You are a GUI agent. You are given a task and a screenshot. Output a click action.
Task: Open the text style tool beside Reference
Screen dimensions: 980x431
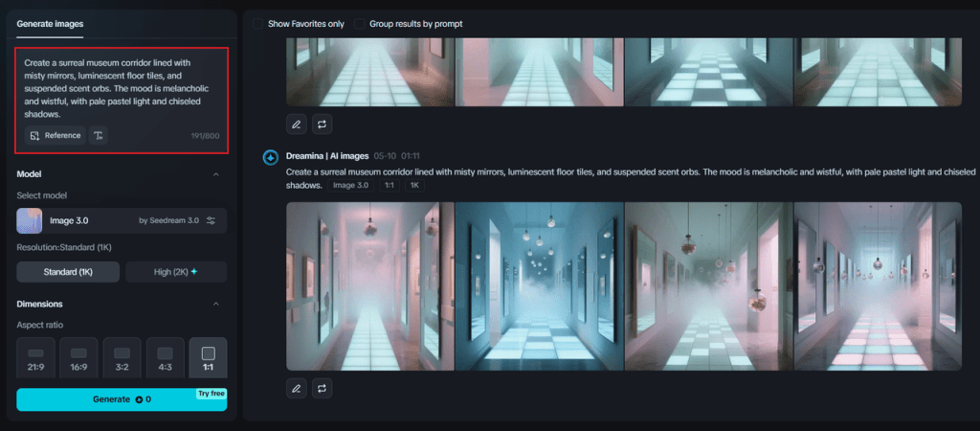tap(99, 136)
